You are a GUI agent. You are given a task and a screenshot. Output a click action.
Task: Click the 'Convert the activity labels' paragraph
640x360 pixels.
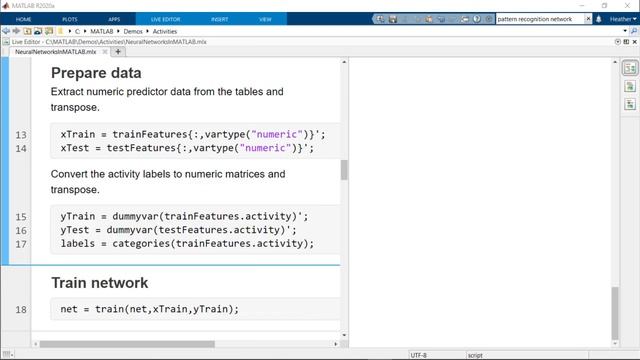(x=168, y=182)
